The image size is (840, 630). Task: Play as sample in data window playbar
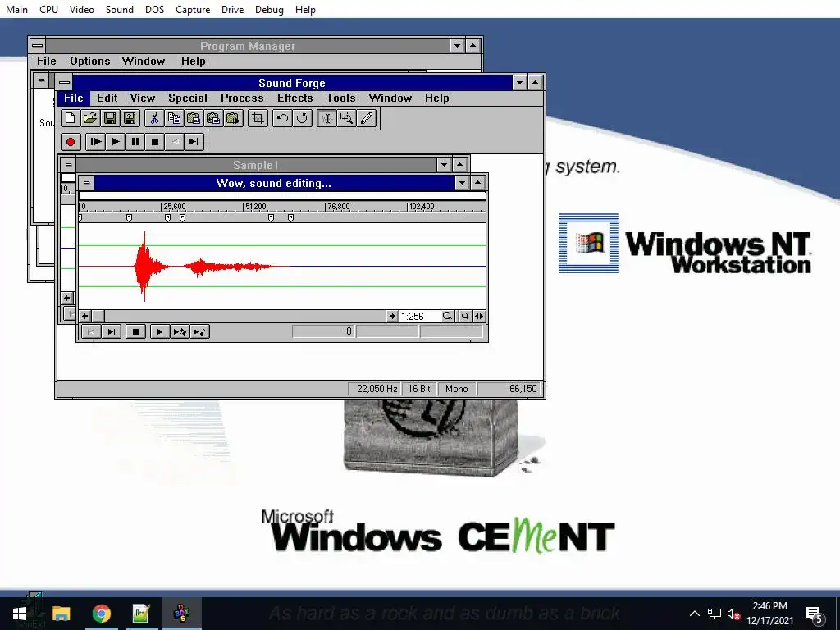(199, 331)
